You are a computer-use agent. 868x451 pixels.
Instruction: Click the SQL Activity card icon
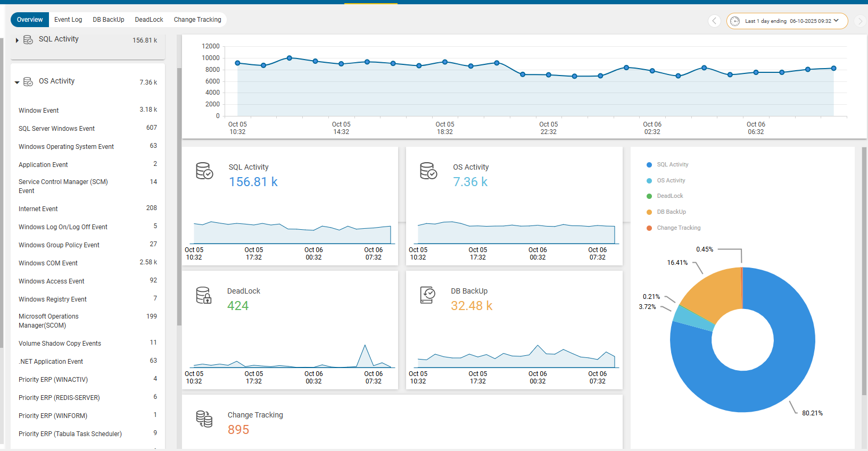(x=204, y=171)
